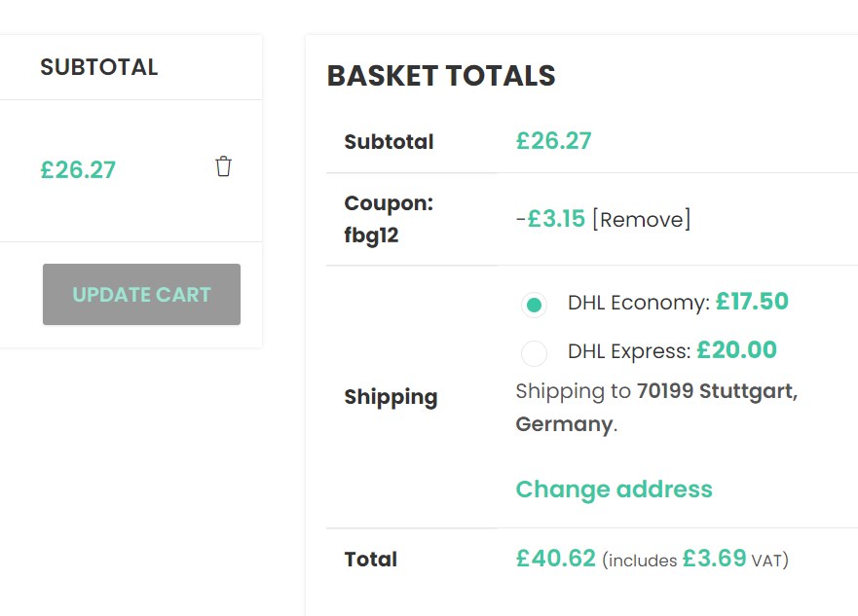Click the SUBTOTAL column header
Screen dimensions: 858x616
click(98, 67)
